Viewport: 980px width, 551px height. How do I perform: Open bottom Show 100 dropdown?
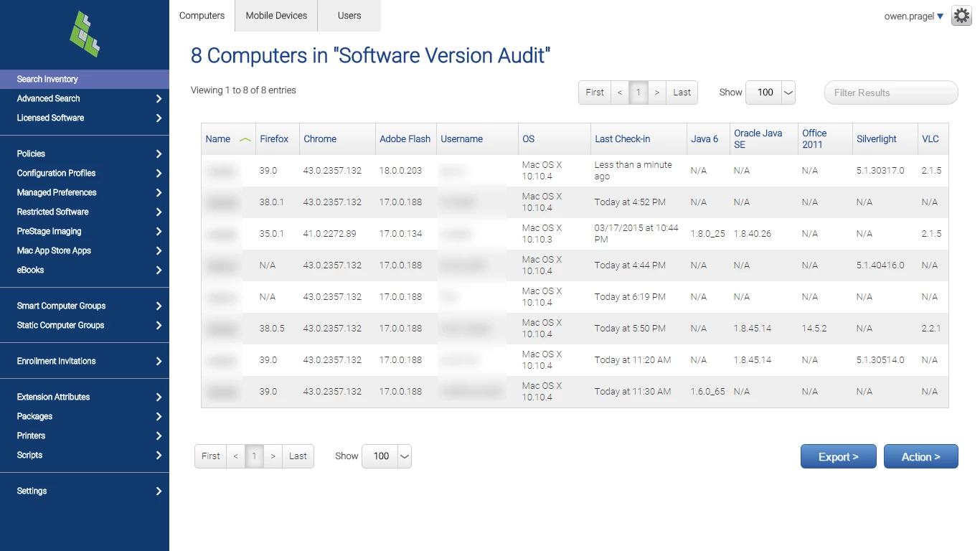[387, 456]
